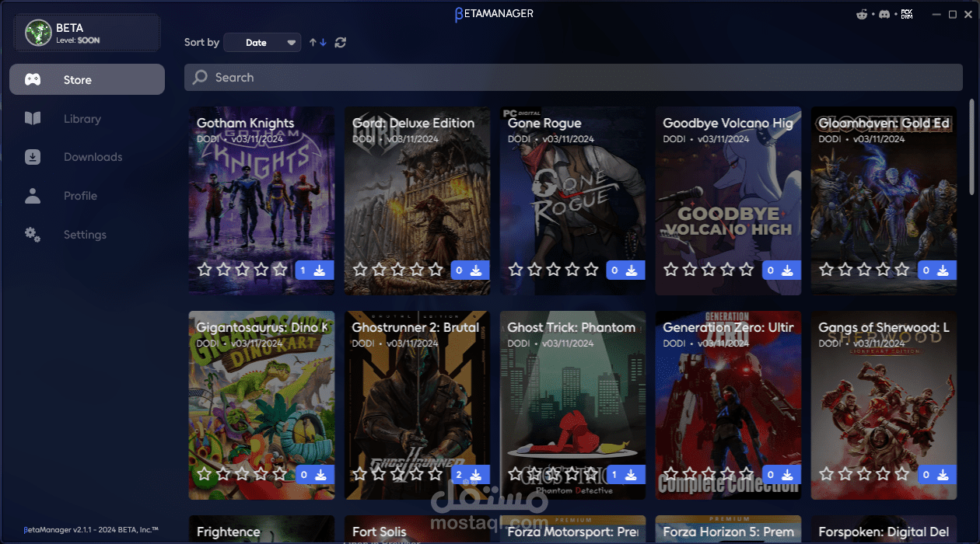The height and width of the screenshot is (544, 980).
Task: Rate Gigantosaurus: Dino Kart two stars
Action: [223, 473]
